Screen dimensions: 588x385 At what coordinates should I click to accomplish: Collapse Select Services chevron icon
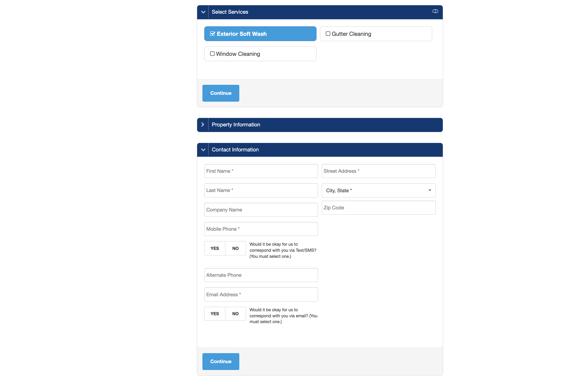click(203, 12)
